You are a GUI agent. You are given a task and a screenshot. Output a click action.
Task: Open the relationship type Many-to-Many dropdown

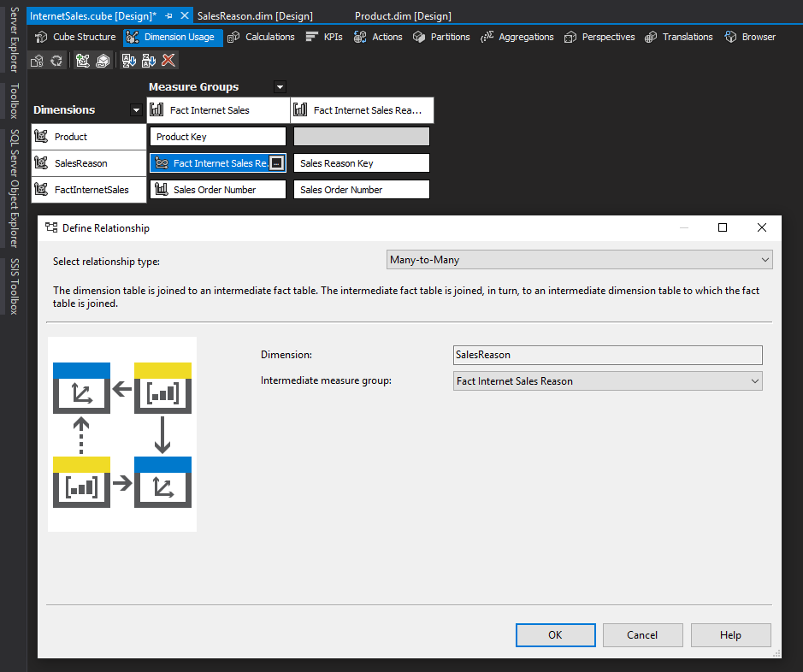(579, 260)
